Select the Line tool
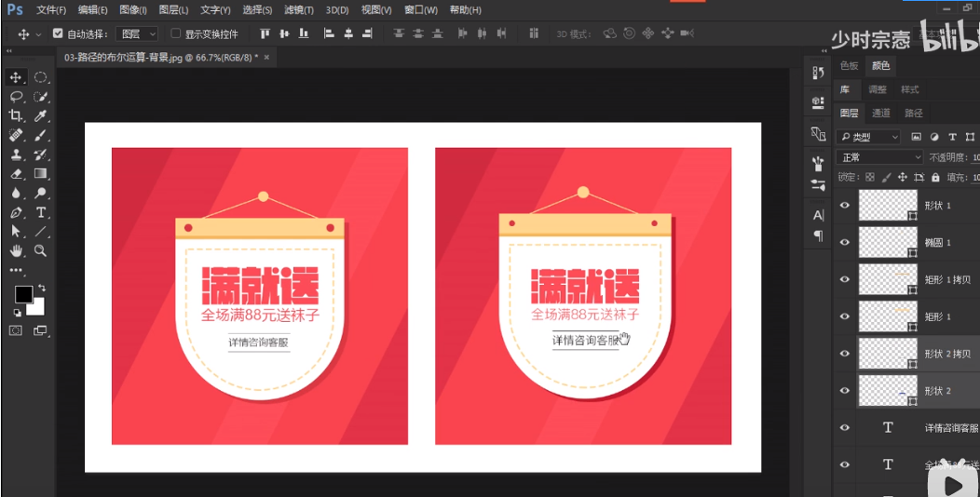Screen dimensions: 980x497 41,231
